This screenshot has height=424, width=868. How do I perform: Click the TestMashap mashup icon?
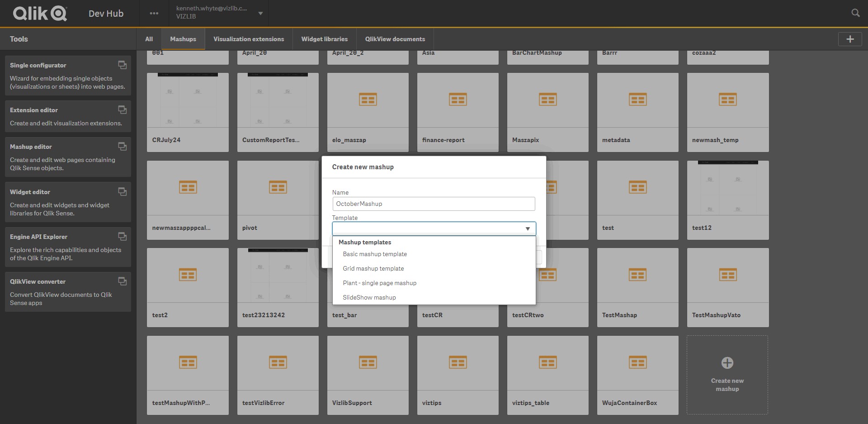click(x=637, y=275)
